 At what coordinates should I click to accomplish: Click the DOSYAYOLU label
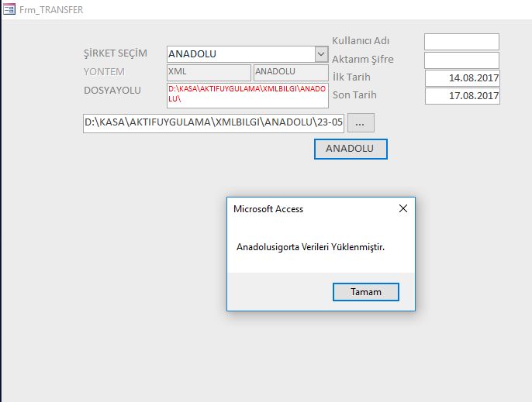pyautogui.click(x=112, y=90)
